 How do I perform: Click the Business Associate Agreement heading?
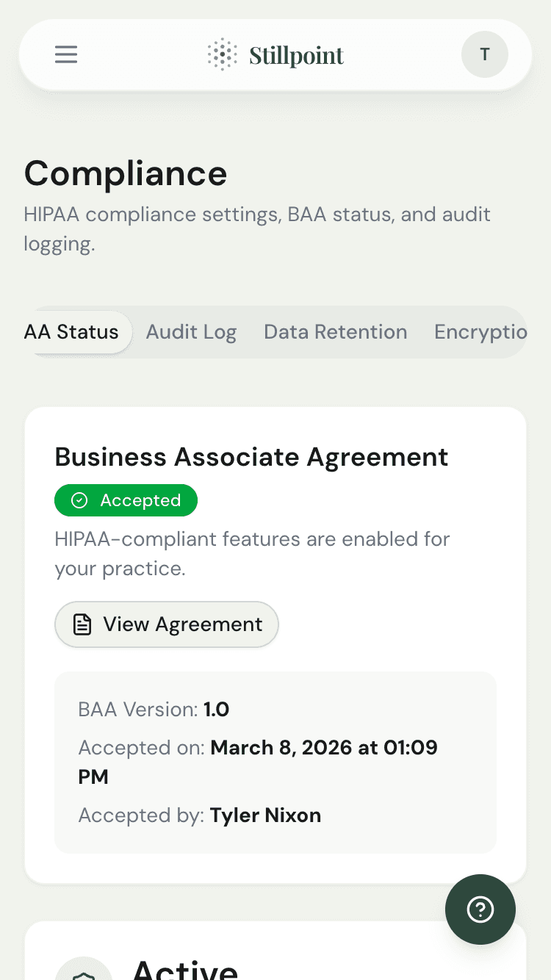tap(251, 457)
